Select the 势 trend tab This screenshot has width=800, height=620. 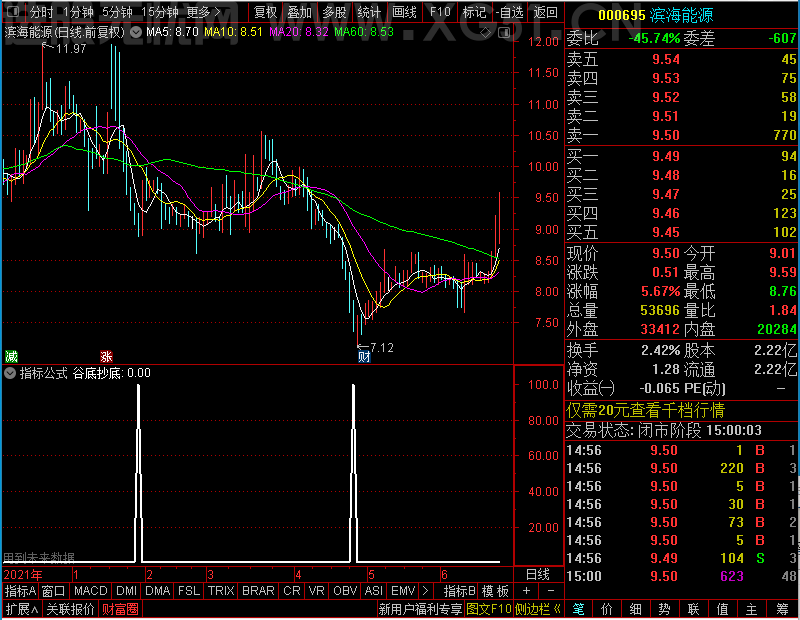coord(664,609)
